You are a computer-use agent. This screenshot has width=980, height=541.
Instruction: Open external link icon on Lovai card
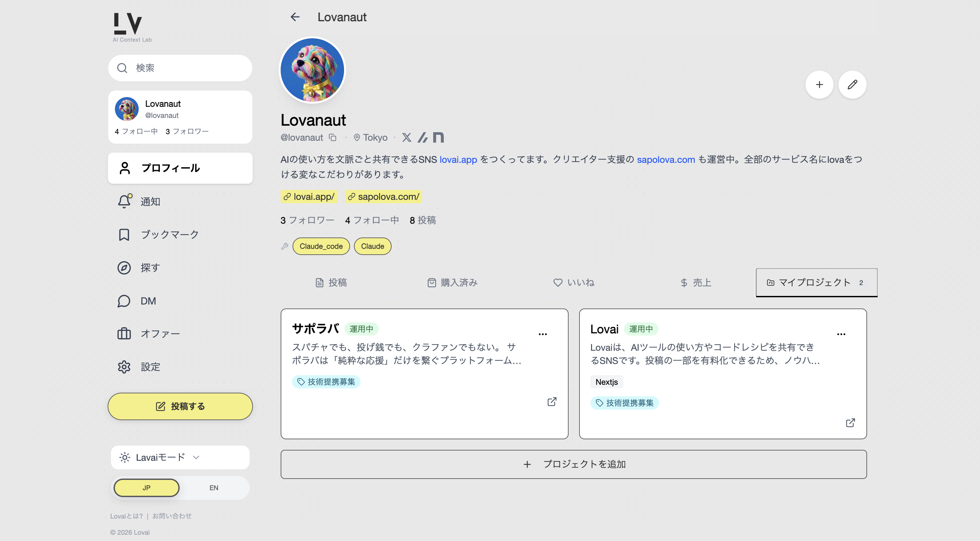point(850,423)
